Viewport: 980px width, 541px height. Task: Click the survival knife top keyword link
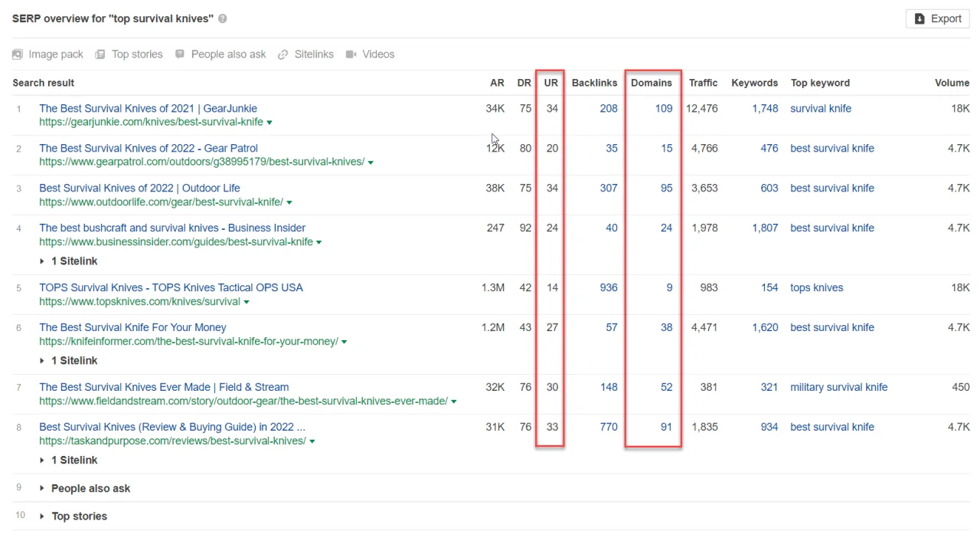coord(820,108)
